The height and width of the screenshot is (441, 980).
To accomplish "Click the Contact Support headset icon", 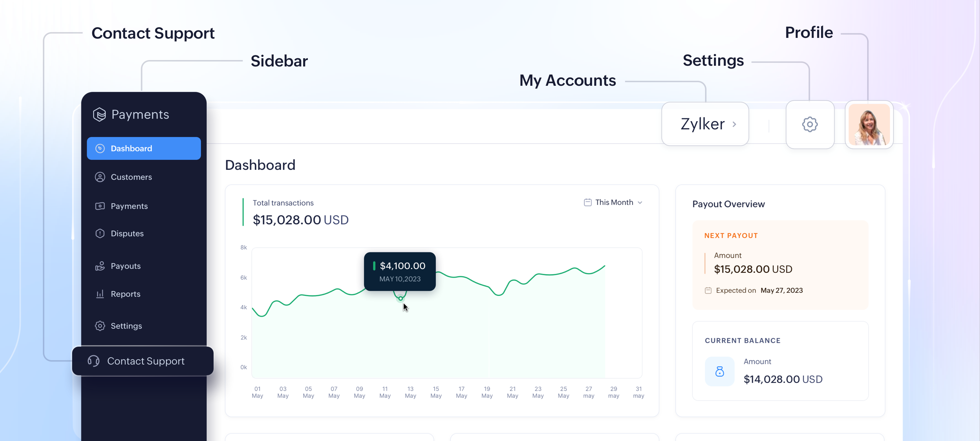I will [x=94, y=361].
